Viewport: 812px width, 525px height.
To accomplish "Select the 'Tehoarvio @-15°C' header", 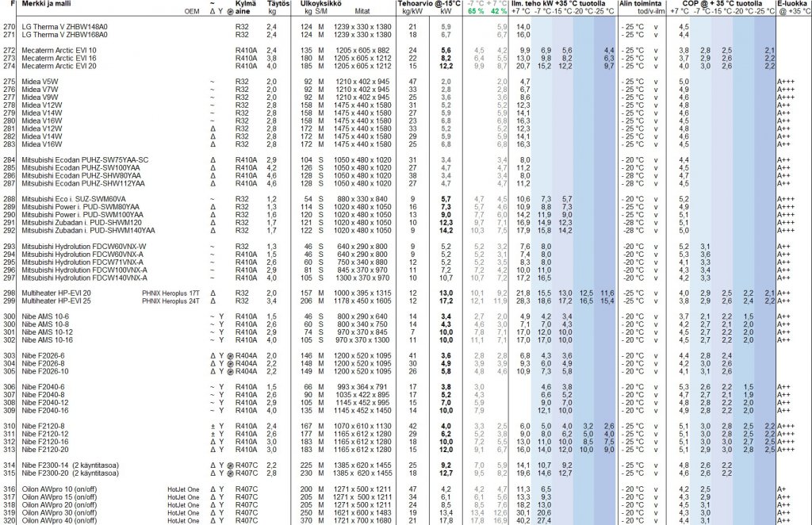I will (429, 4).
